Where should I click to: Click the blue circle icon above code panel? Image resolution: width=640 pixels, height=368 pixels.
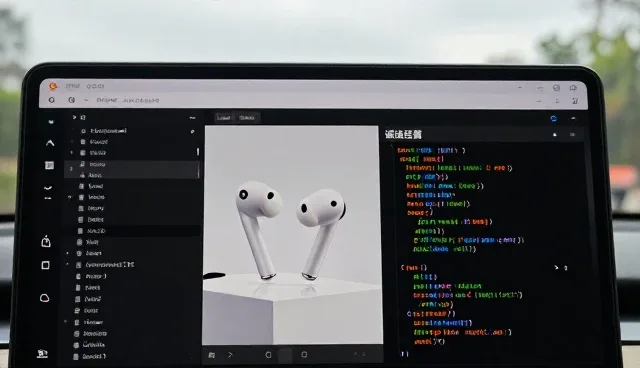553,118
